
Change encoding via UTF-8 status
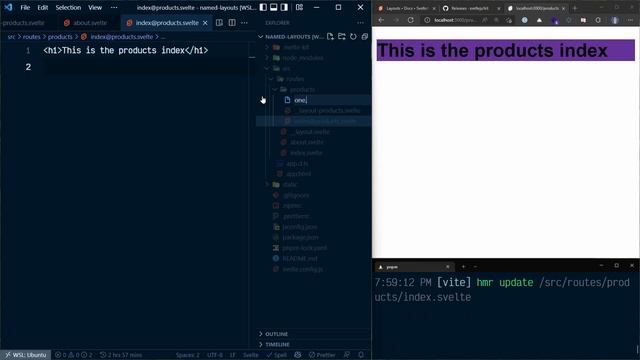coord(215,355)
